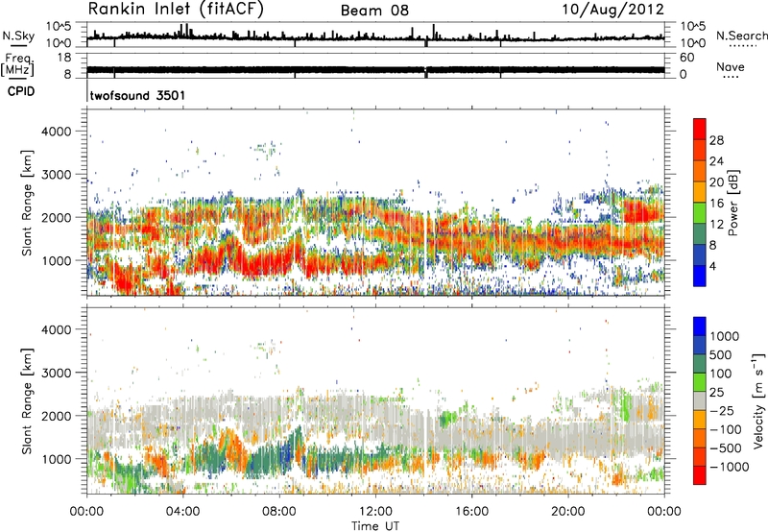Click the '16:00' time tick label

point(471,512)
